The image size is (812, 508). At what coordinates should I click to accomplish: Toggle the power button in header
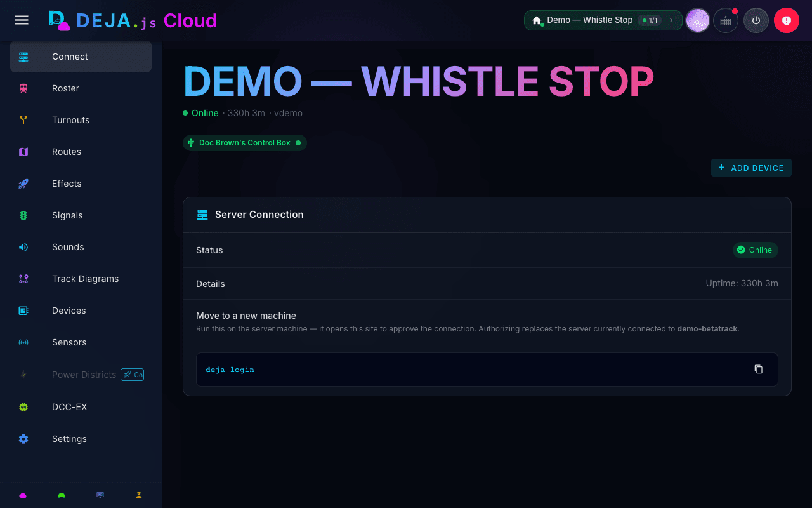(756, 20)
